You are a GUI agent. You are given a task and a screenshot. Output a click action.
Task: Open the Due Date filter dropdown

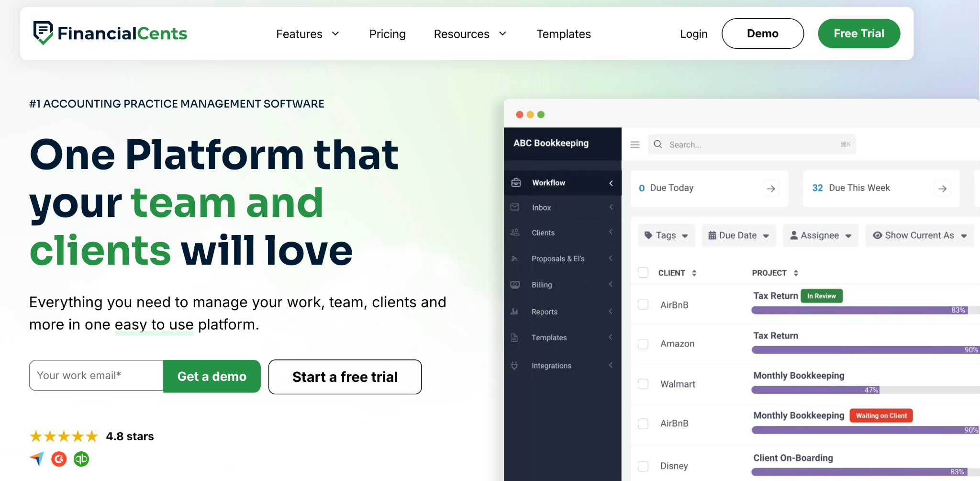[738, 235]
